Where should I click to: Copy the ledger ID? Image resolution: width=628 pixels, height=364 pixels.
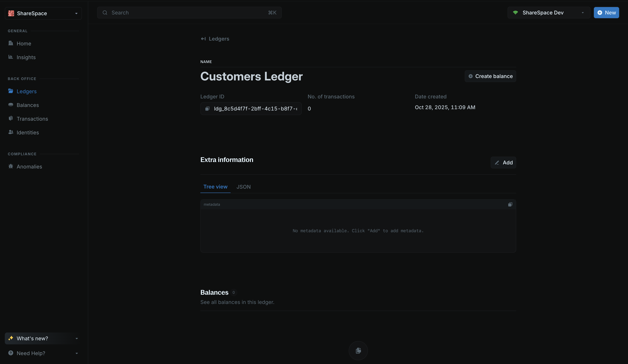click(x=207, y=108)
